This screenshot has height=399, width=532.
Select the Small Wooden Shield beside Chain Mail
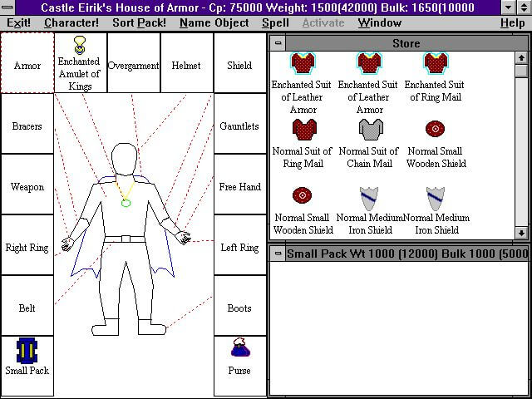435,129
